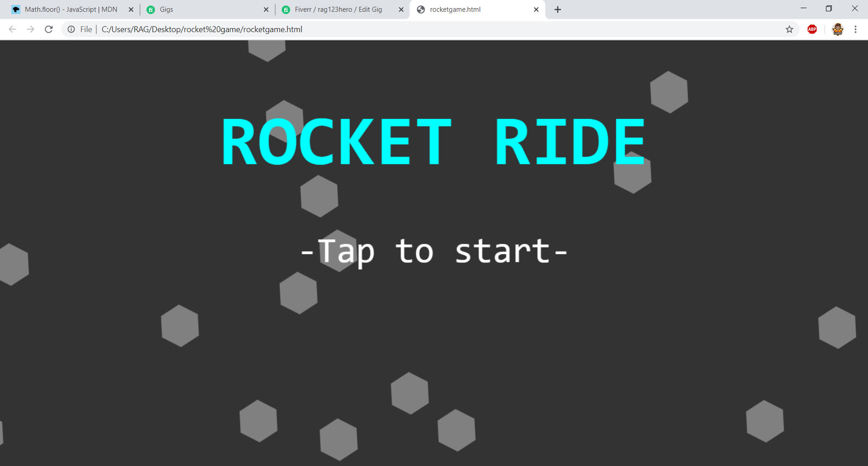Go forward to the next page
Screen dimensions: 868x466
click(31, 29)
